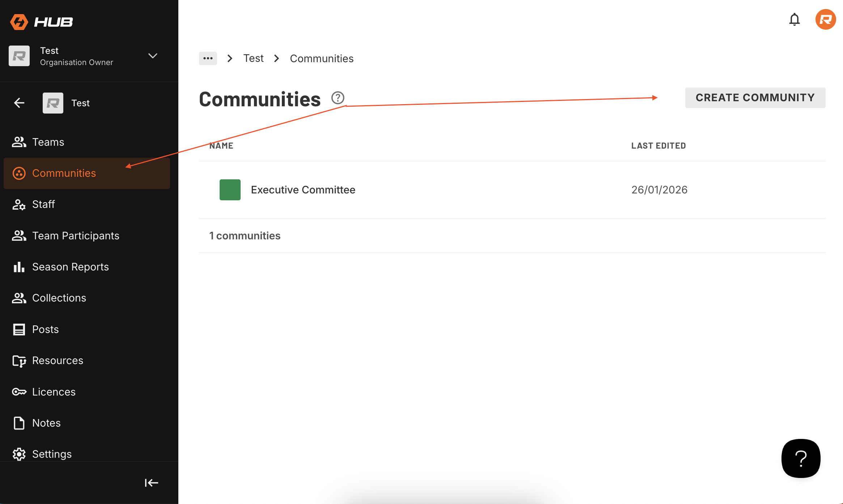
Task: Expand the breadcrumb ellipsis menu
Action: click(x=208, y=58)
